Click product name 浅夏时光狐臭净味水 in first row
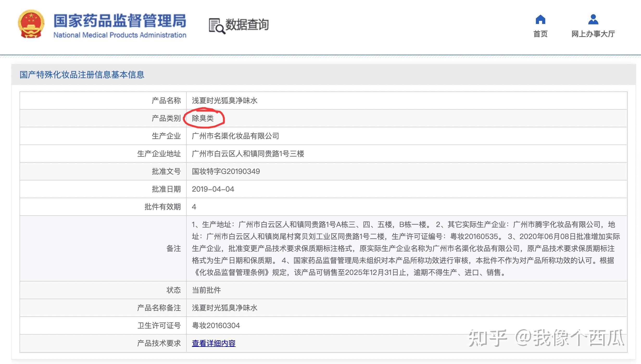Viewport: 641px width, 364px height. 224,101
